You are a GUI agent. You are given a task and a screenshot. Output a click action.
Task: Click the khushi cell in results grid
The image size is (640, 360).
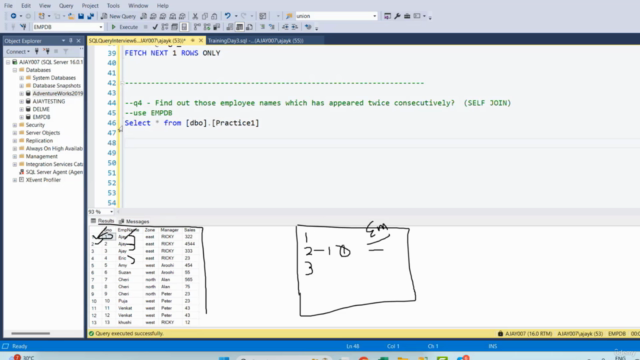tap(124, 322)
